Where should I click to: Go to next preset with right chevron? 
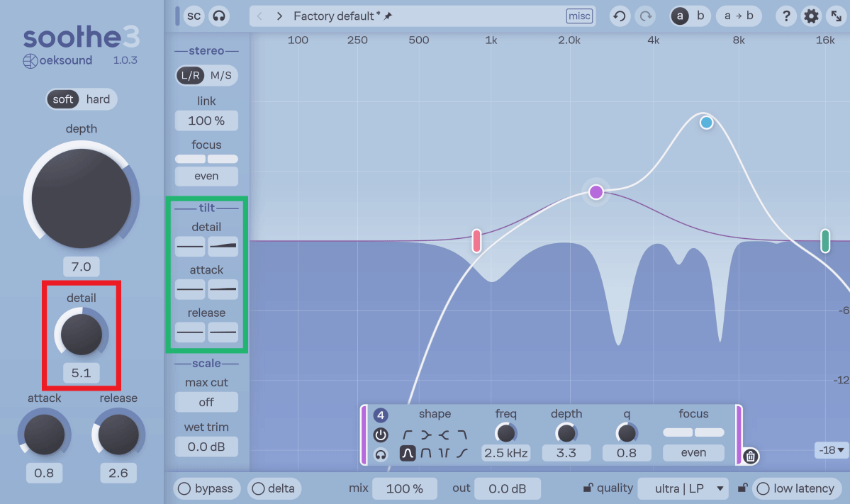[x=279, y=16]
